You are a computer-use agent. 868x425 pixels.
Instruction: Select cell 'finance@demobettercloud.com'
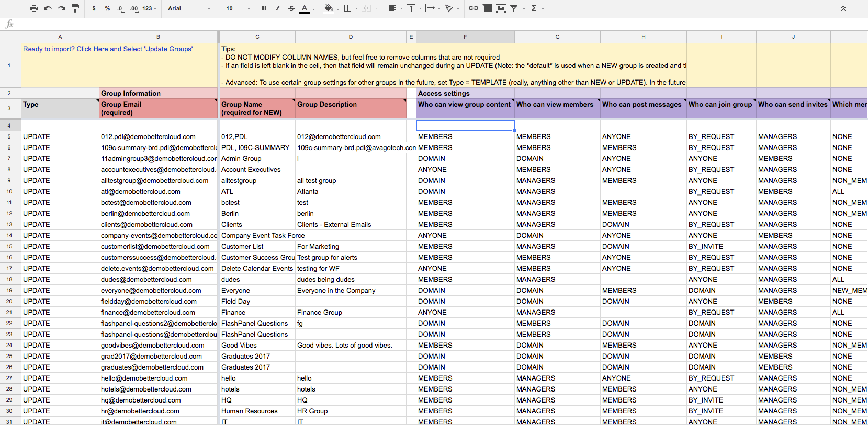point(159,313)
